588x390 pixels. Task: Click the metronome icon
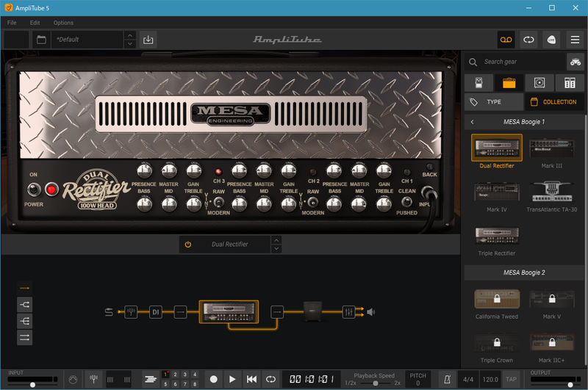(x=447, y=380)
